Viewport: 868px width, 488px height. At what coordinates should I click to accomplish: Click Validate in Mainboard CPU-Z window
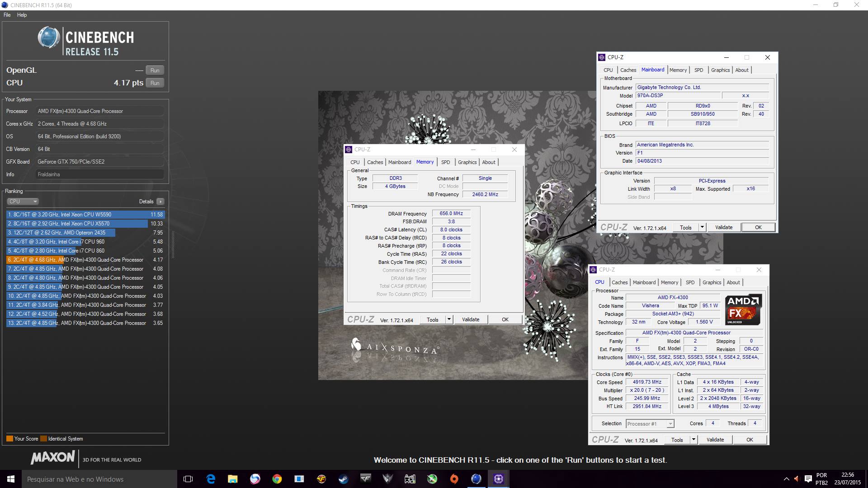click(724, 227)
